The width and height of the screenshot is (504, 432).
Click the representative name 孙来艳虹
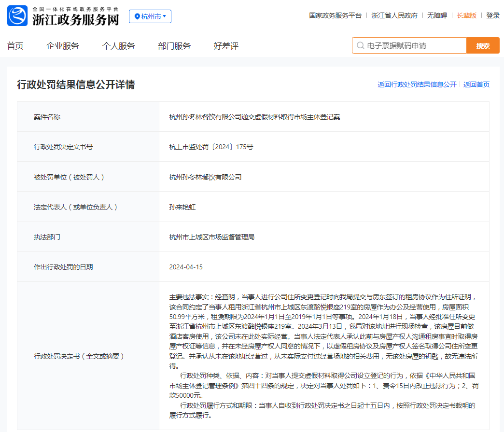pos(182,207)
